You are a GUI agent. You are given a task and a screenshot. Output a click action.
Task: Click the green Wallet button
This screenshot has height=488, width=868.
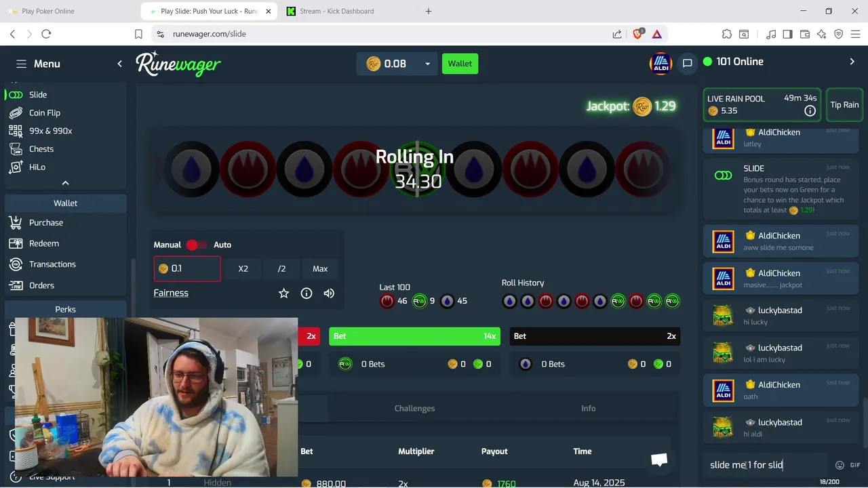point(460,64)
